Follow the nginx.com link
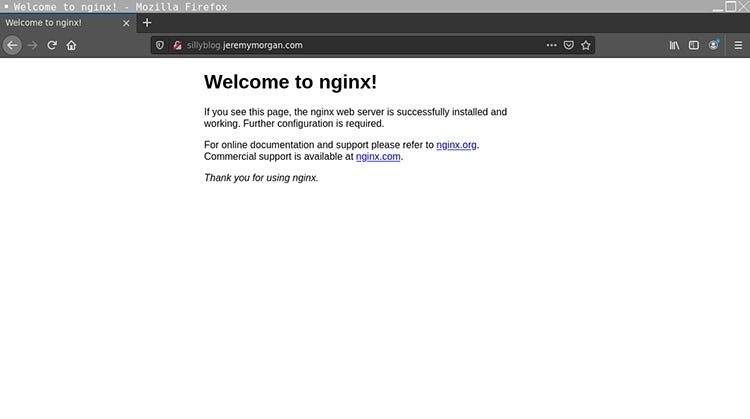The height and width of the screenshot is (419, 750). click(x=378, y=157)
